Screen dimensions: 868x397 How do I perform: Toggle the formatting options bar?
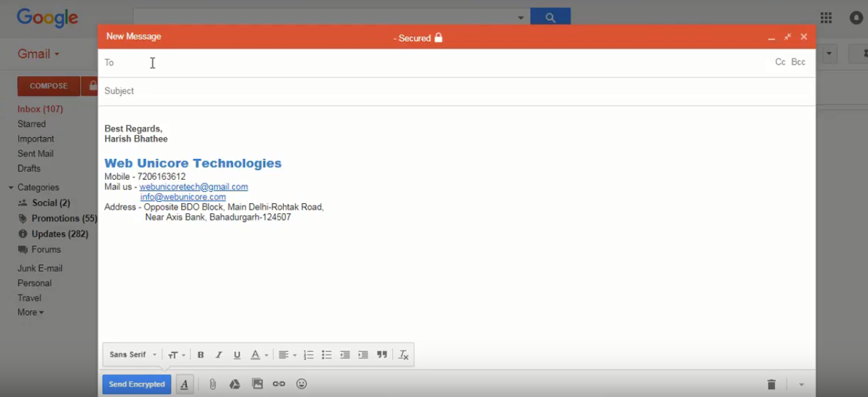[184, 384]
